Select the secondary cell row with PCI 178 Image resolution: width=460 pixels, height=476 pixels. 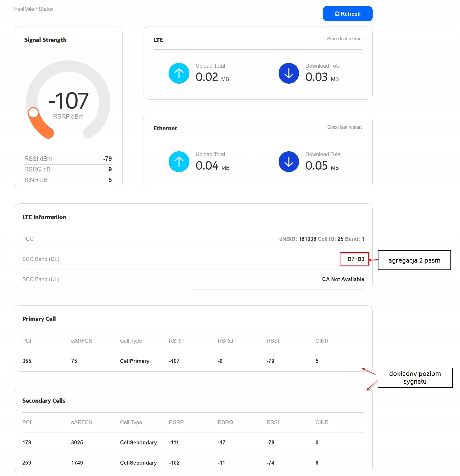(193, 443)
